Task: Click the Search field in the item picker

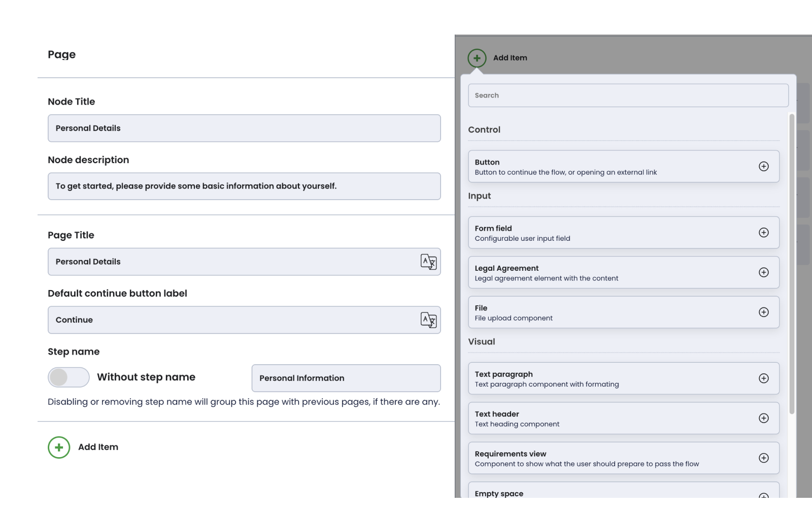Action: point(628,96)
